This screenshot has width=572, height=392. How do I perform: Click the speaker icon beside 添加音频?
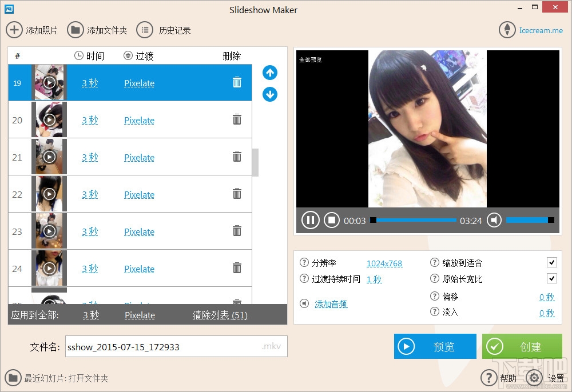click(x=304, y=303)
